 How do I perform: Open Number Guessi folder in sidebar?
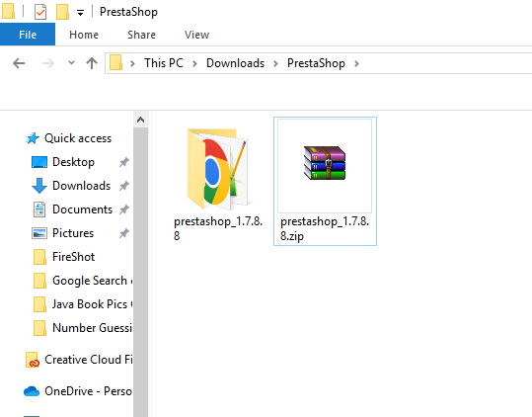click(x=92, y=328)
